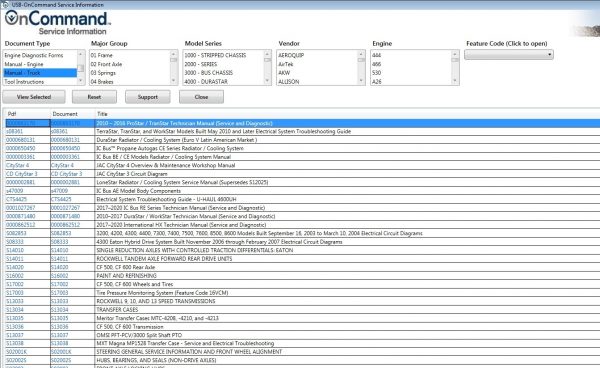Open Pdf link S13034
600x368 pixels.
coord(15,309)
